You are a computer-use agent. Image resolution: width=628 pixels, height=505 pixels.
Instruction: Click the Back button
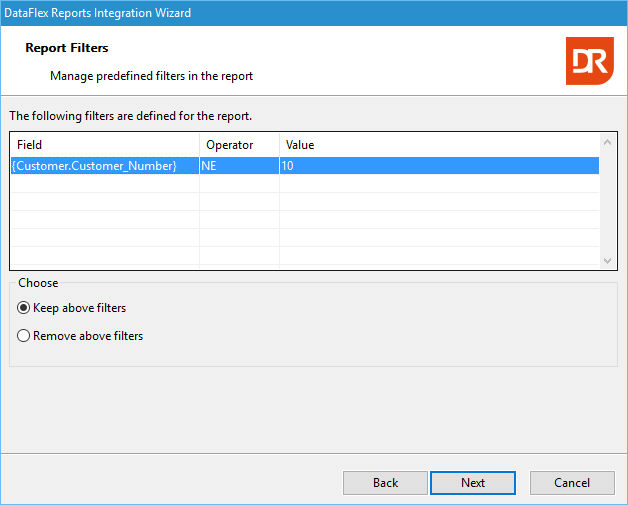(385, 483)
